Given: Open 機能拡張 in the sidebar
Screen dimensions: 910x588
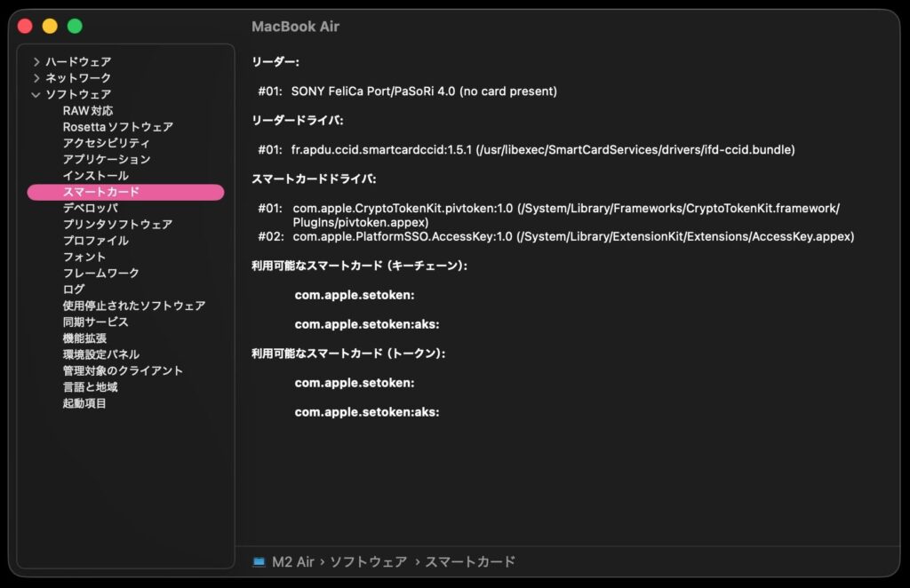Looking at the screenshot, I should [84, 338].
